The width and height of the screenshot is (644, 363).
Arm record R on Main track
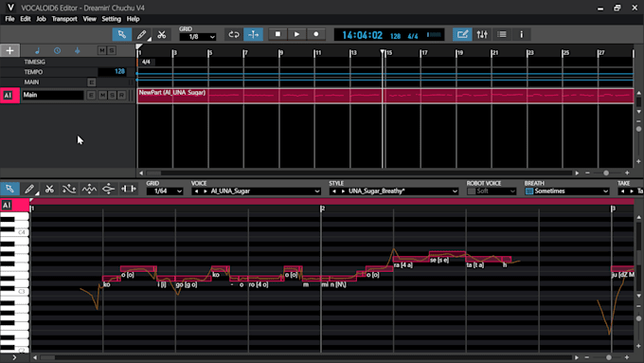[121, 96]
